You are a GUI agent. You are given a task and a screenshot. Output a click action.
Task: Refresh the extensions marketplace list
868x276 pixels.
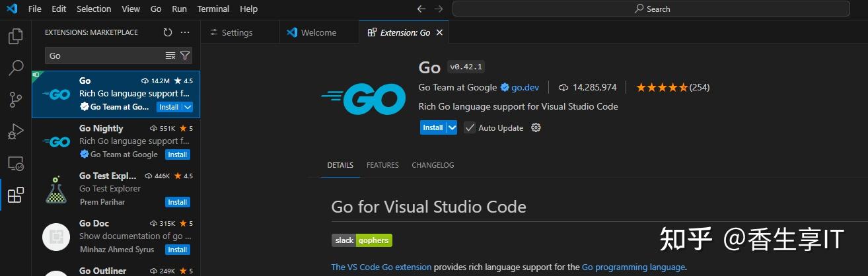point(168,32)
